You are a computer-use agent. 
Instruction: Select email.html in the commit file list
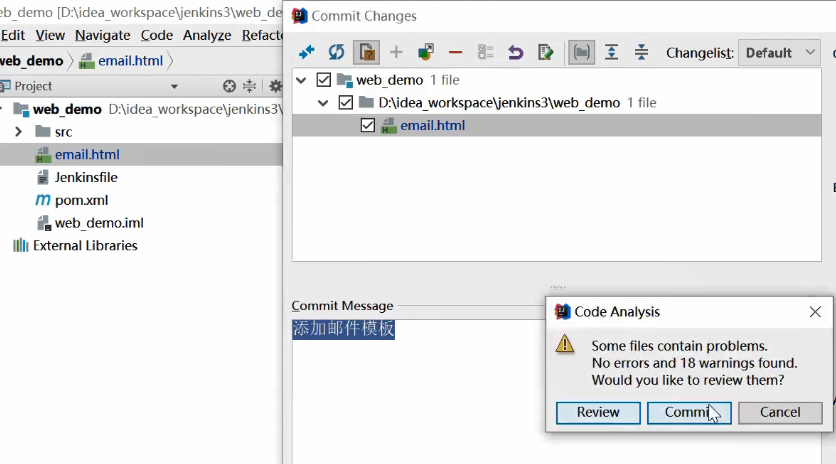coord(557,125)
